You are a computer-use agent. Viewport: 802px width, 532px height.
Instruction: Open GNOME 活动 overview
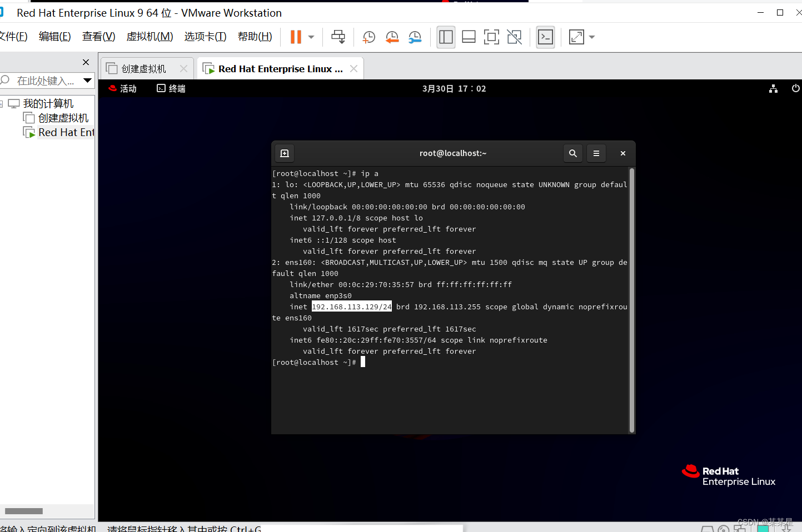click(x=122, y=89)
